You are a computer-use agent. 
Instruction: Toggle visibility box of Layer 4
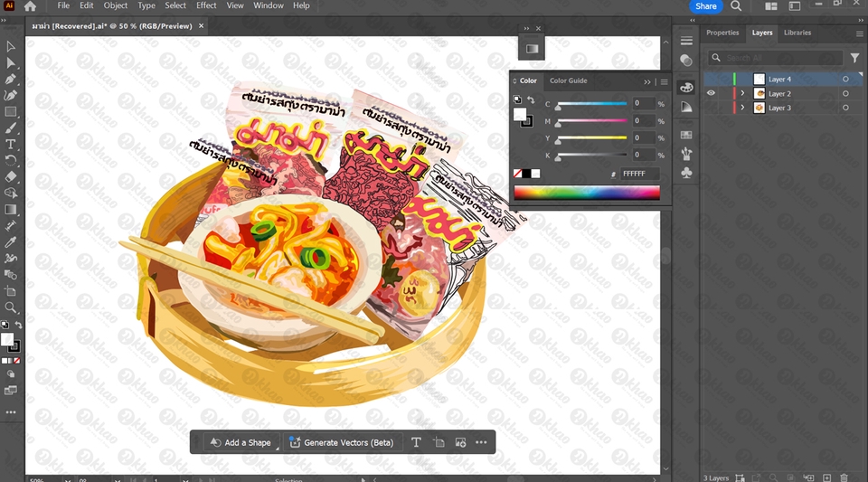coord(711,80)
